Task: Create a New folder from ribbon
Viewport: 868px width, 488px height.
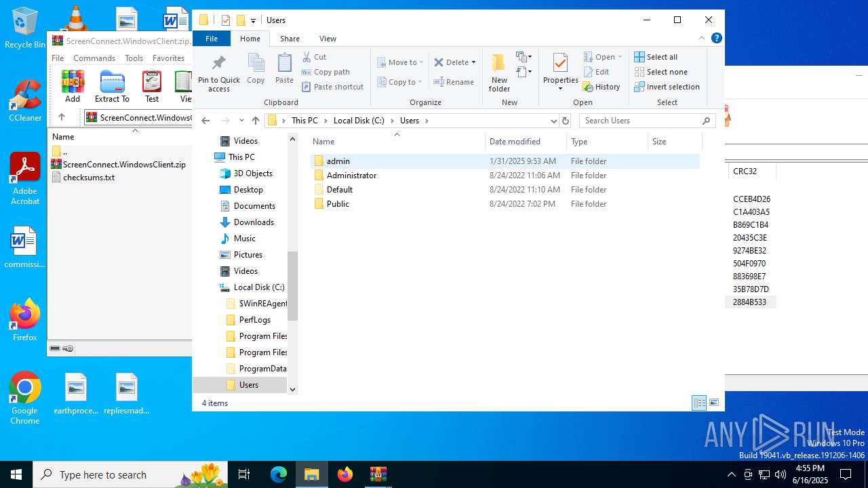Action: coord(499,73)
